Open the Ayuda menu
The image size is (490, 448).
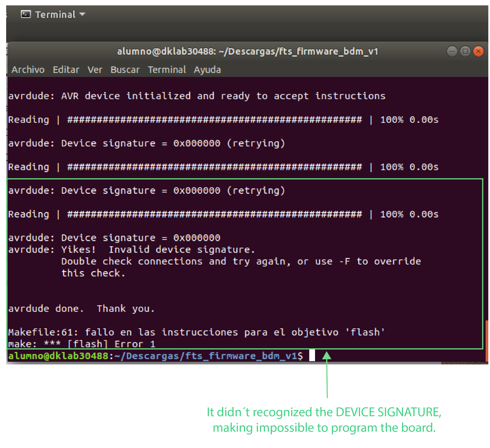click(x=207, y=70)
